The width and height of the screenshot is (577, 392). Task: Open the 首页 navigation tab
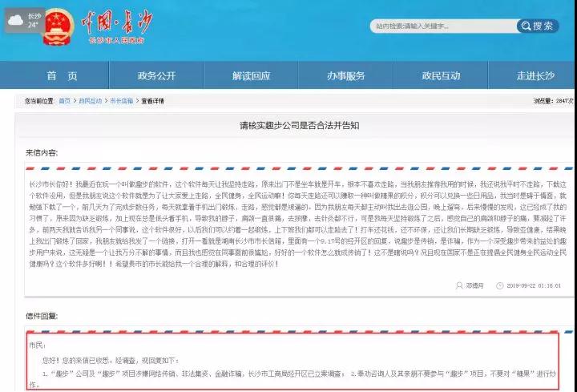tap(62, 76)
